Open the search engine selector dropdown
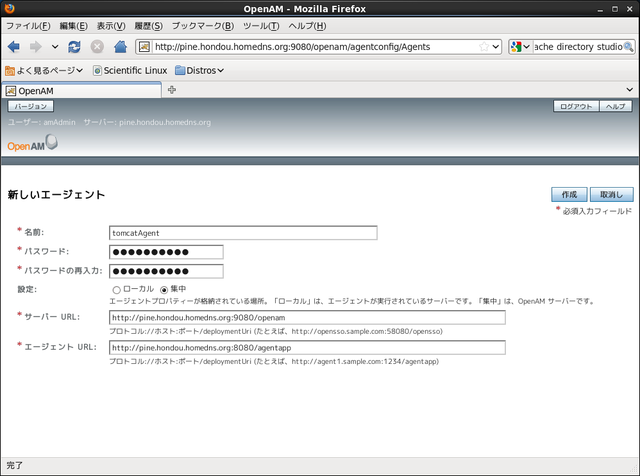The image size is (640, 476). pos(521,46)
